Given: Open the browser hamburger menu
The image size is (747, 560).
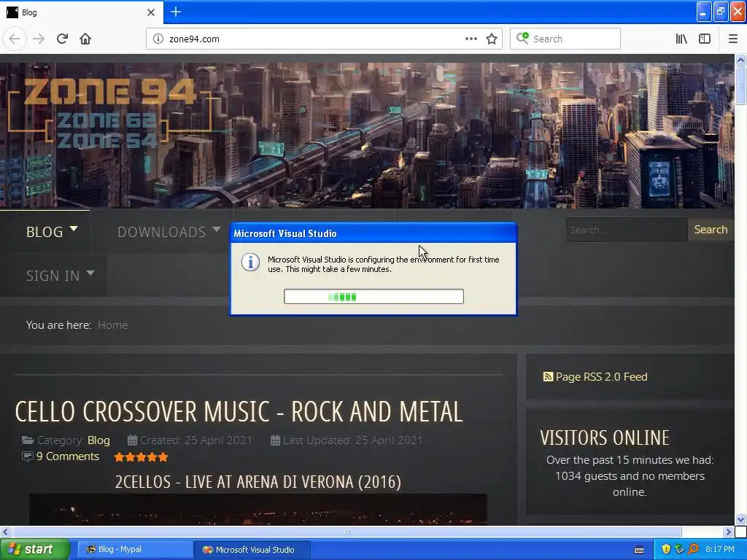Looking at the screenshot, I should (x=733, y=39).
